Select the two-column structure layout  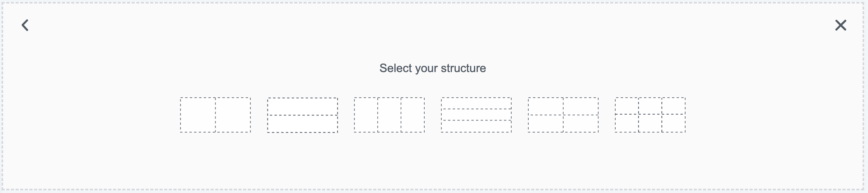pos(215,115)
